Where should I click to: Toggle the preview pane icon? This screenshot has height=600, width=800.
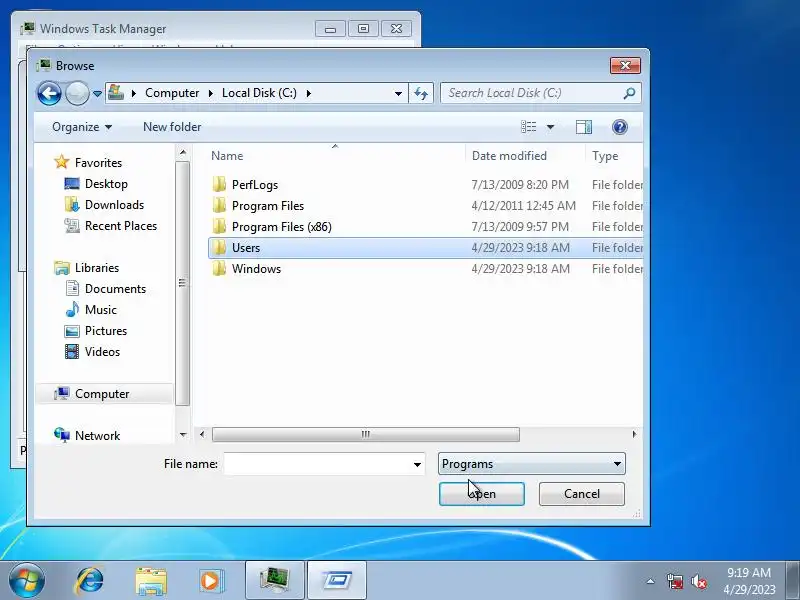tap(584, 127)
